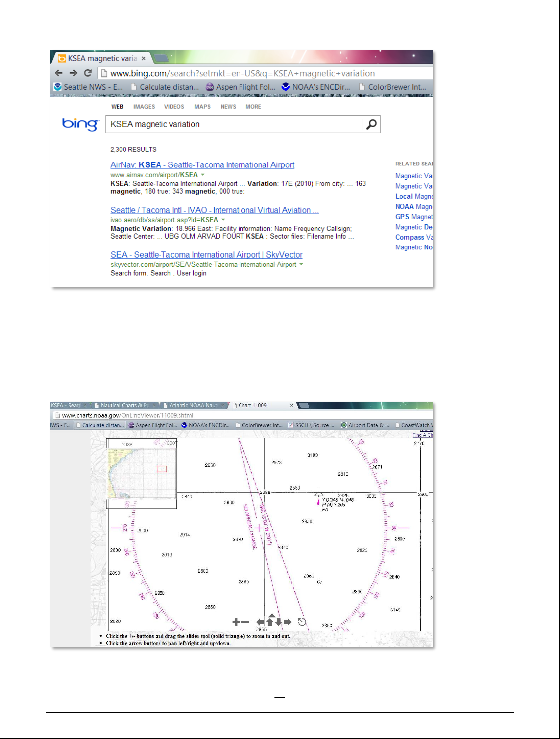560x739 pixels.
Task: Click the Bing logo
Action: coord(80,124)
